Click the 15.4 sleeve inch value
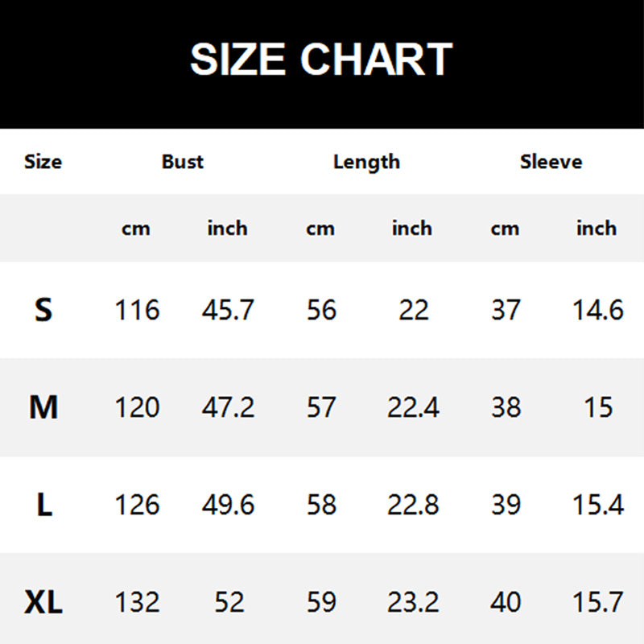 pos(597,505)
